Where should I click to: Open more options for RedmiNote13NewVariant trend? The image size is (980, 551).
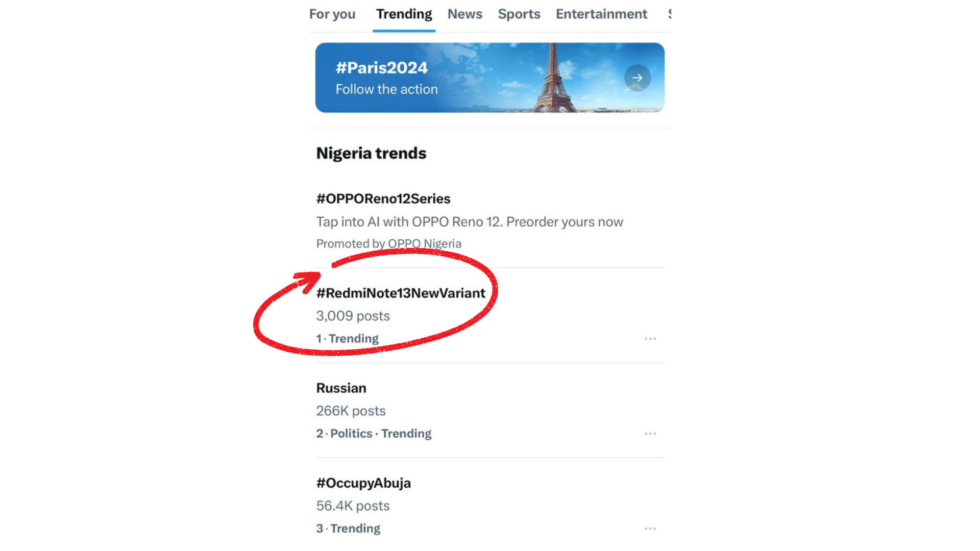(x=650, y=339)
